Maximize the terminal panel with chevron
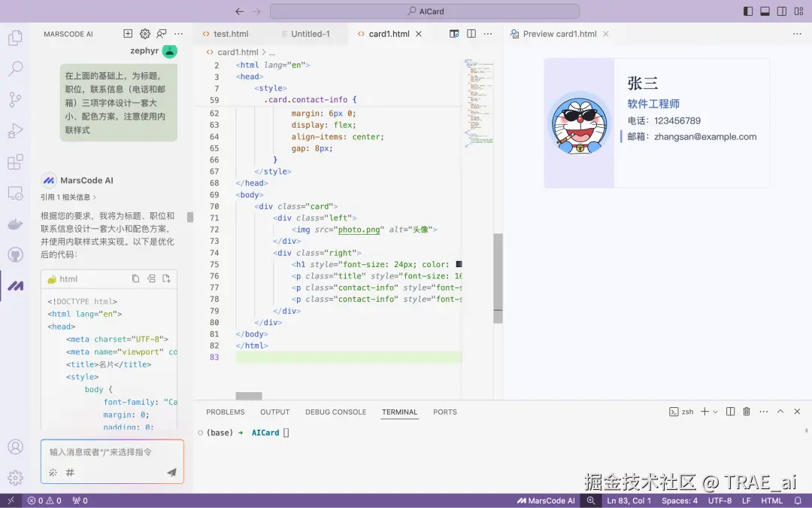812x508 pixels. tap(780, 412)
